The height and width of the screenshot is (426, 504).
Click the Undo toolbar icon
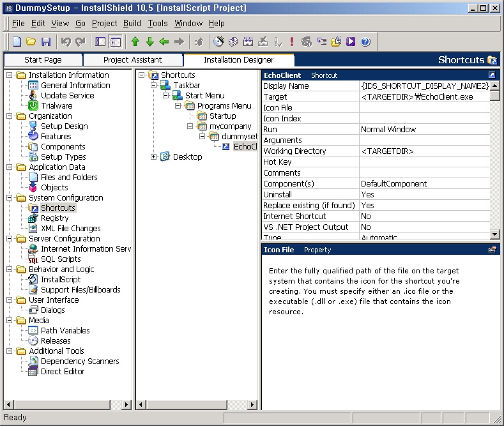tap(66, 42)
